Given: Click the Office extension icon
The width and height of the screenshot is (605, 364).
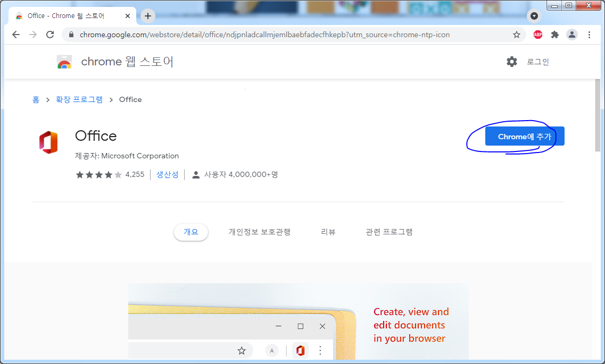Looking at the screenshot, I should pyautogui.click(x=48, y=142).
